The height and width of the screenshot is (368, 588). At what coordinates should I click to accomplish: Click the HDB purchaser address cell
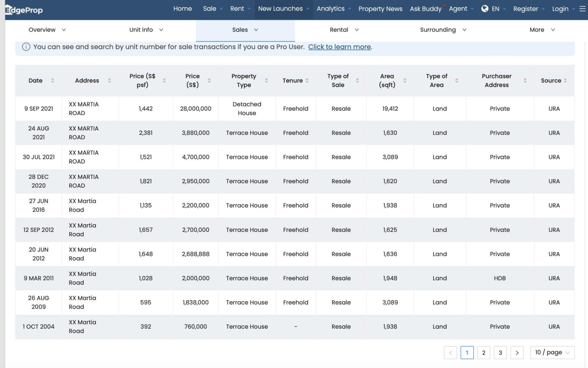click(500, 278)
